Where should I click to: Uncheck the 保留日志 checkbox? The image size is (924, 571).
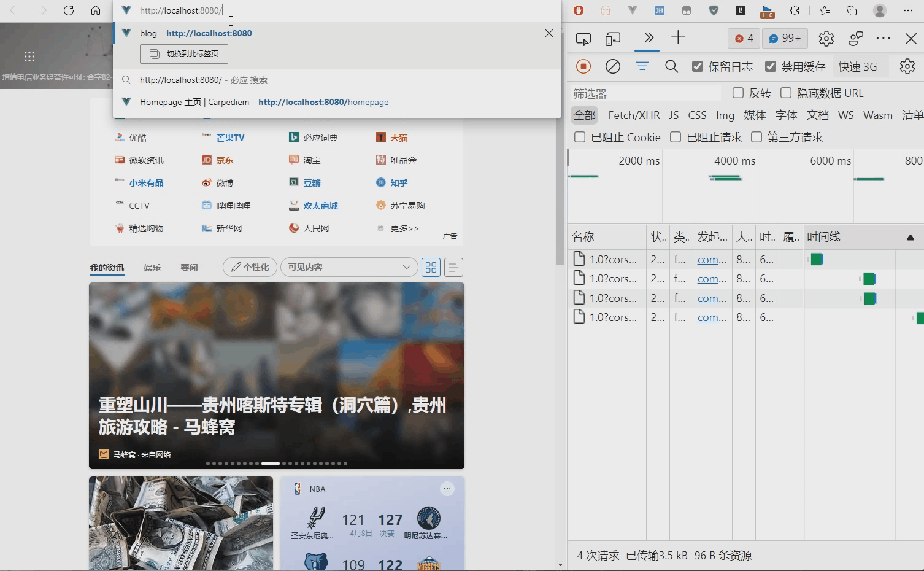[698, 66]
